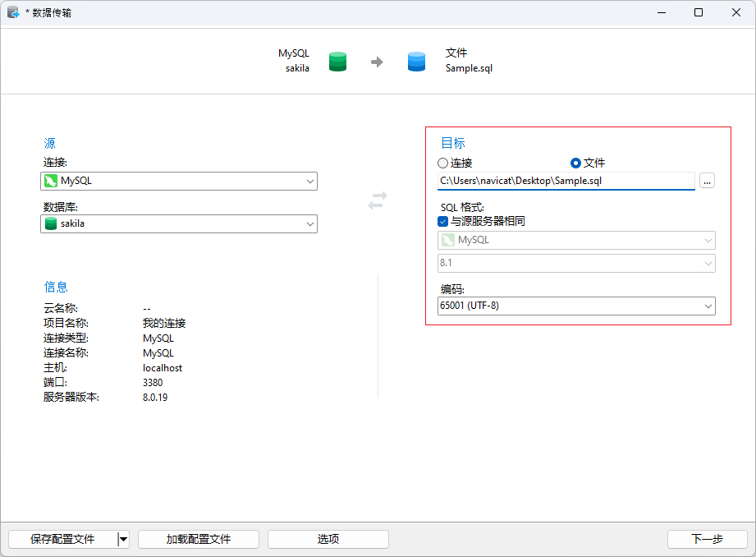Toggle the 与源服务器相同 checkbox
This screenshot has width=756, height=557.
pyautogui.click(x=442, y=222)
